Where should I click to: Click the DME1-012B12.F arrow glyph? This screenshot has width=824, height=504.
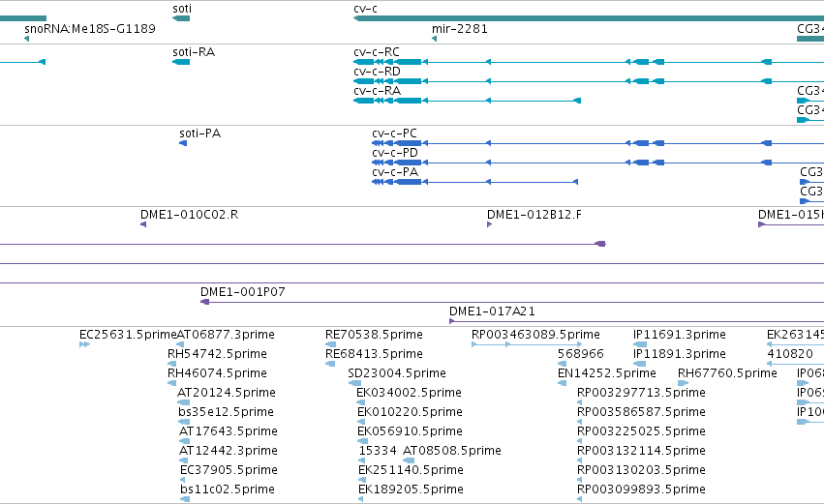[489, 224]
